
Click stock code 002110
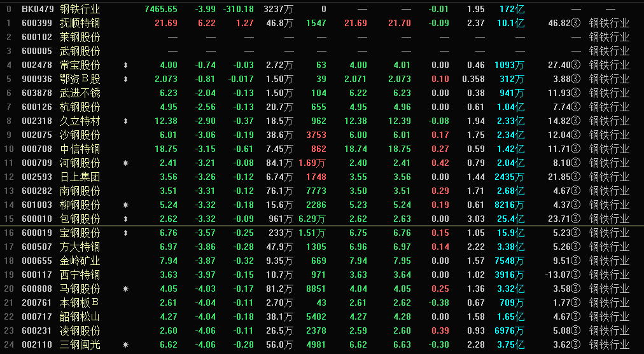click(x=37, y=345)
